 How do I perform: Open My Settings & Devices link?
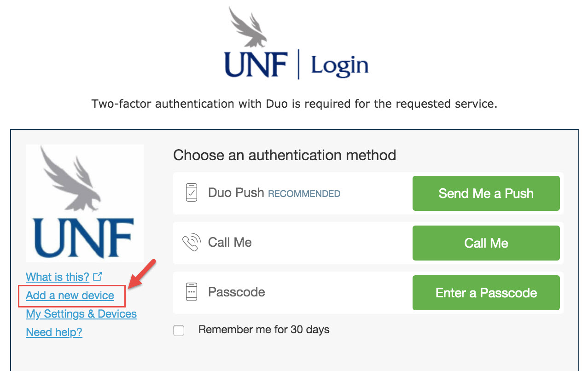81,314
